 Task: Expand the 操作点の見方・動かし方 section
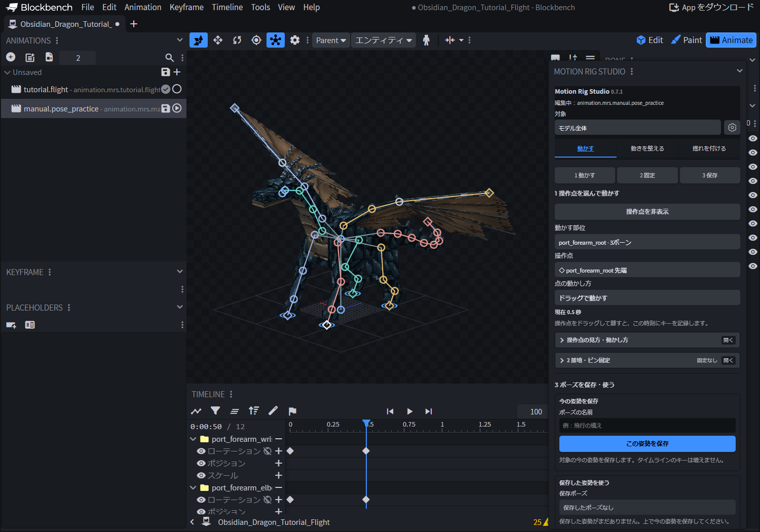point(648,340)
